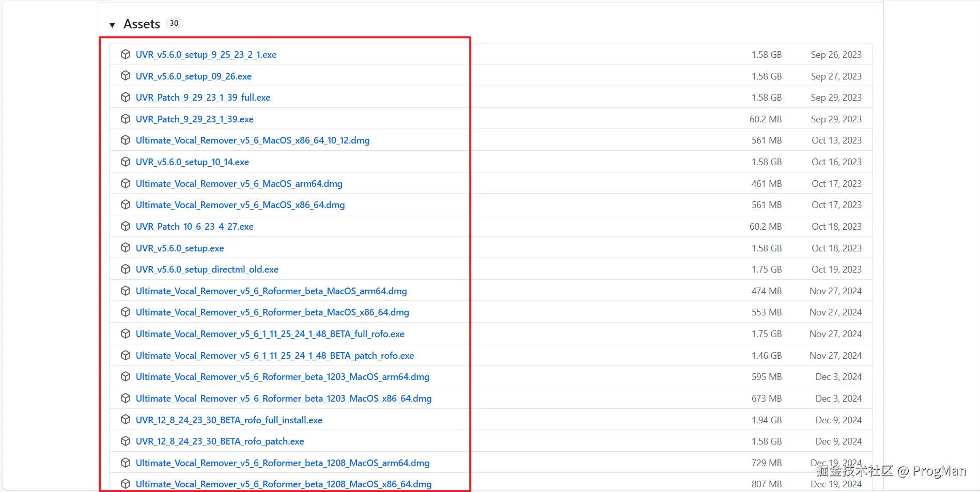Click package icon beside Roformer_beta_MacOS_arm64.dmg
Screen dimensions: 980x492
[x=126, y=291]
